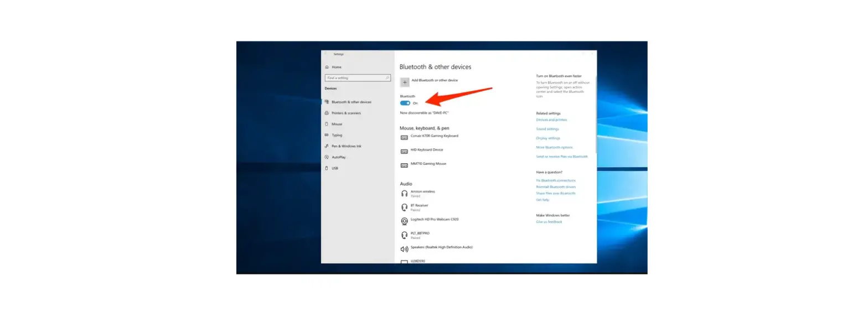868x327 pixels.
Task: Click keyboard icon beside HID Keyboard Device
Action: point(404,151)
